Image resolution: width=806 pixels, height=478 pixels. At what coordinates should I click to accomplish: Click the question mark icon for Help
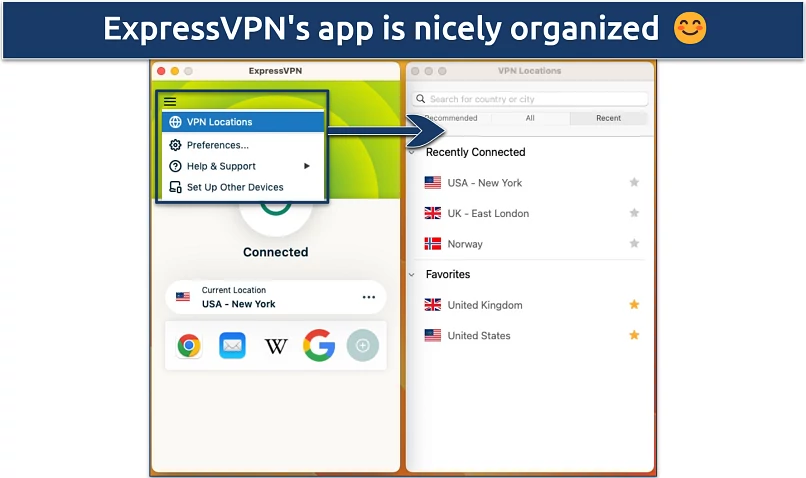pyautogui.click(x=175, y=166)
